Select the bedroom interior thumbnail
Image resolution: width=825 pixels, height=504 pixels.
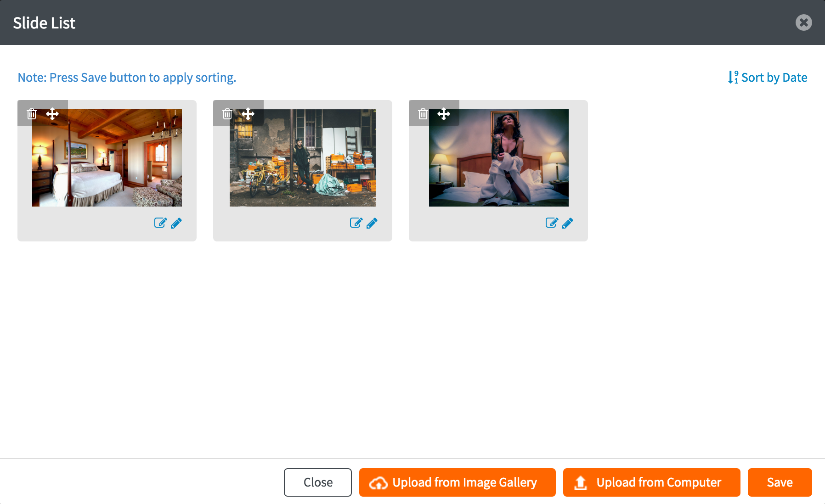(107, 158)
